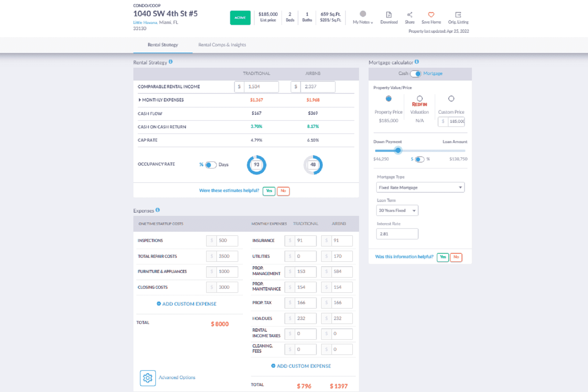Switch to the Rental Comps & Insights tab
Viewport: 588px width, 392px height.
tap(222, 45)
